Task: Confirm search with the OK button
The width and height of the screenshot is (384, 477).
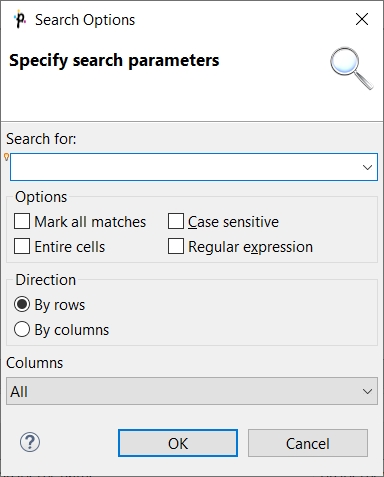Action: tap(178, 443)
